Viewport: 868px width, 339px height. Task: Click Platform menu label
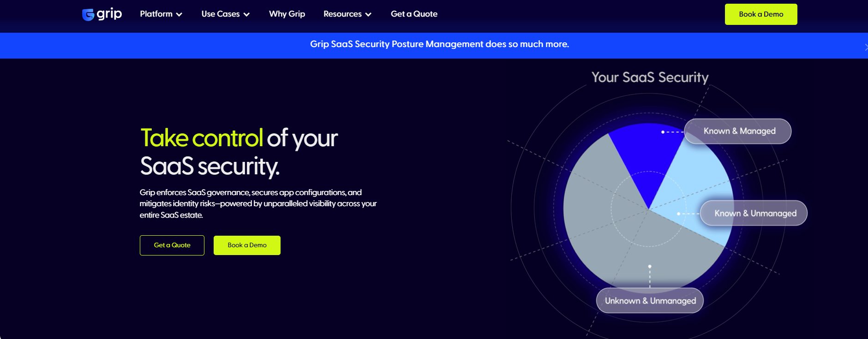coord(156,14)
